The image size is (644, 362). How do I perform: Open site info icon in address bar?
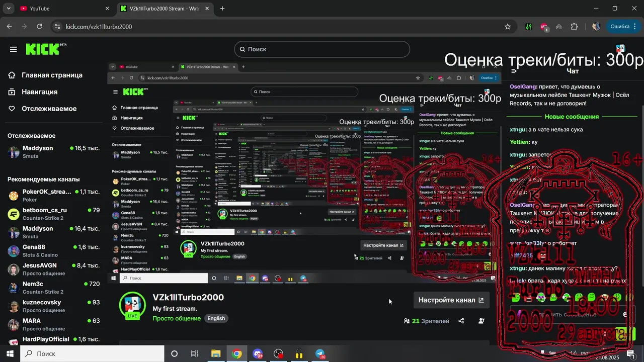pyautogui.click(x=57, y=27)
